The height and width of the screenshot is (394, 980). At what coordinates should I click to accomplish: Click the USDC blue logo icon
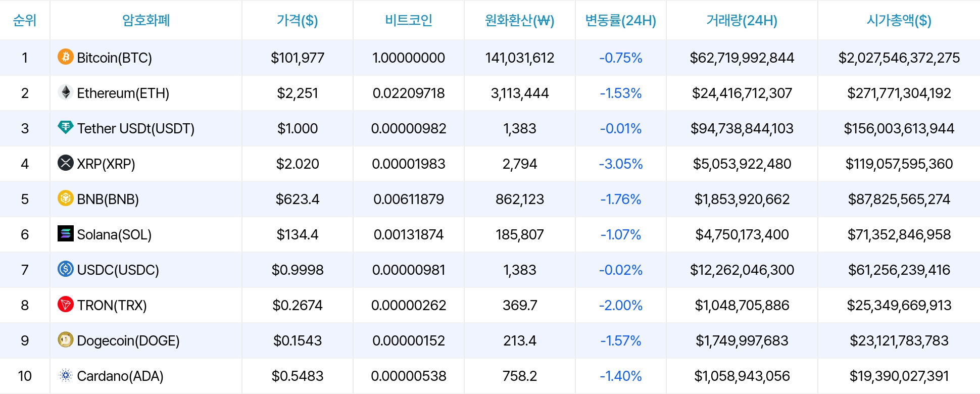(x=66, y=269)
